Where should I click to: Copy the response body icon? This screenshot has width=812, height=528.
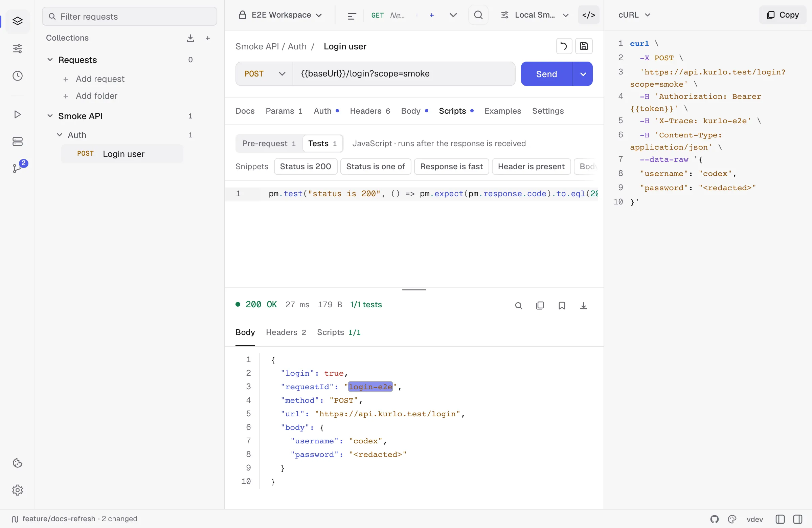pos(540,306)
